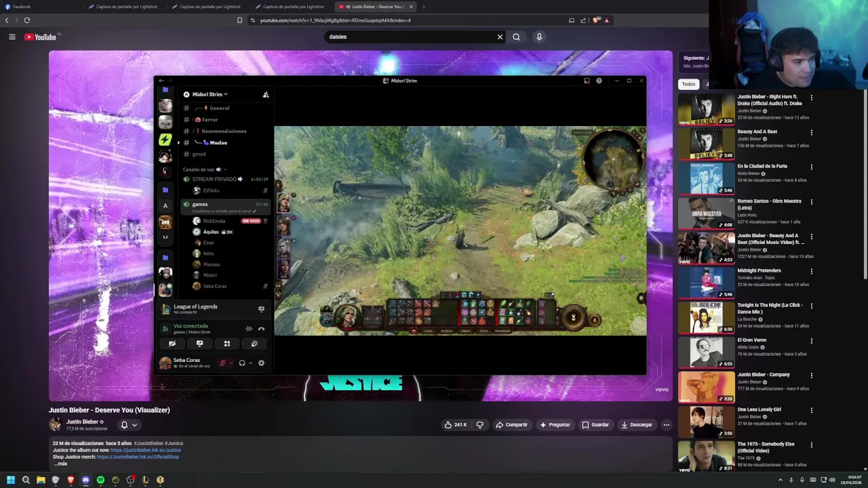
Task: Open a new browser tab with the plus
Action: click(424, 7)
